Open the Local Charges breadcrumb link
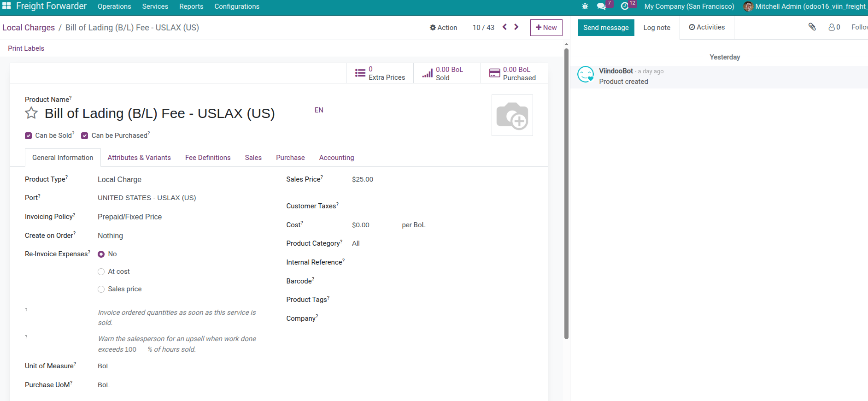Viewport: 868px width, 401px height. pos(29,28)
